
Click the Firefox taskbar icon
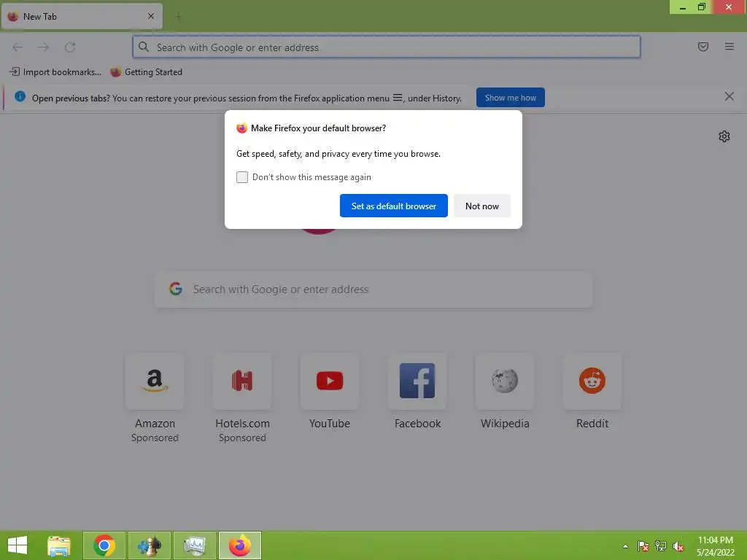(x=240, y=545)
